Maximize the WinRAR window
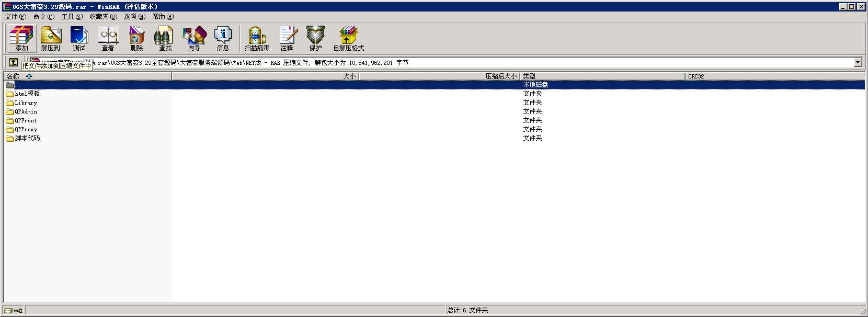This screenshot has width=868, height=317. point(852,7)
